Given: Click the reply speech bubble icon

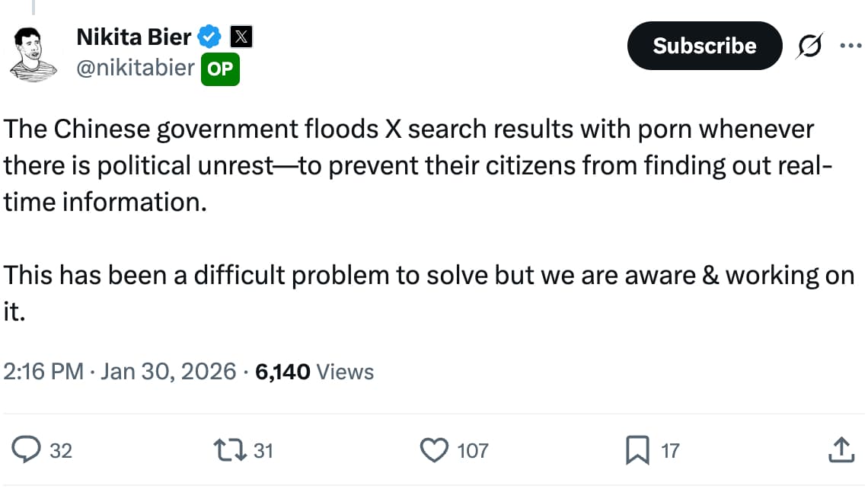Looking at the screenshot, I should 27,450.
